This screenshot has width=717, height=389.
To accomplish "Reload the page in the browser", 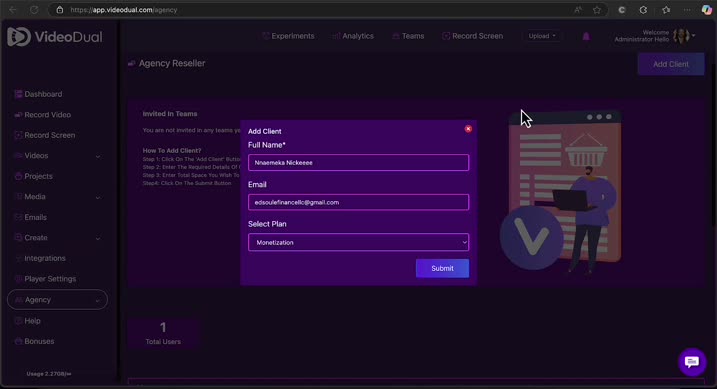I will coord(34,10).
